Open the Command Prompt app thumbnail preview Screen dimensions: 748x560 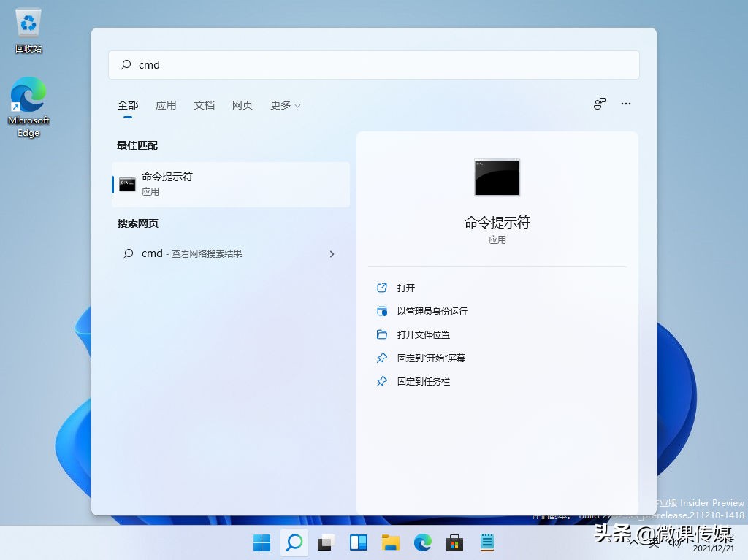[497, 177]
